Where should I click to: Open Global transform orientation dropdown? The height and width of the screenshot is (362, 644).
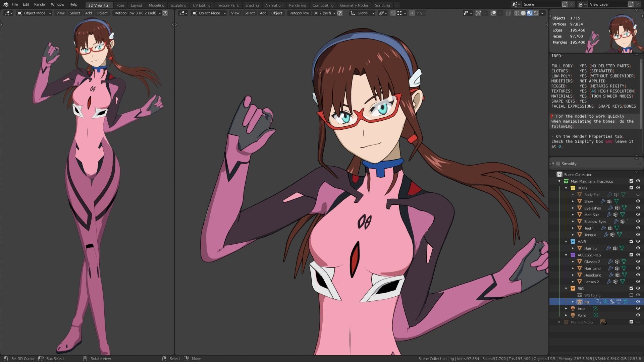click(x=362, y=13)
